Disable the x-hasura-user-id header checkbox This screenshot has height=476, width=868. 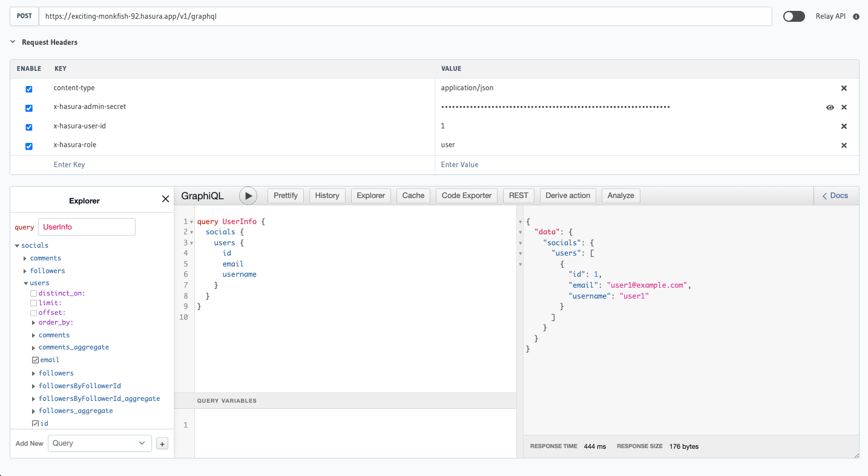[28, 127]
